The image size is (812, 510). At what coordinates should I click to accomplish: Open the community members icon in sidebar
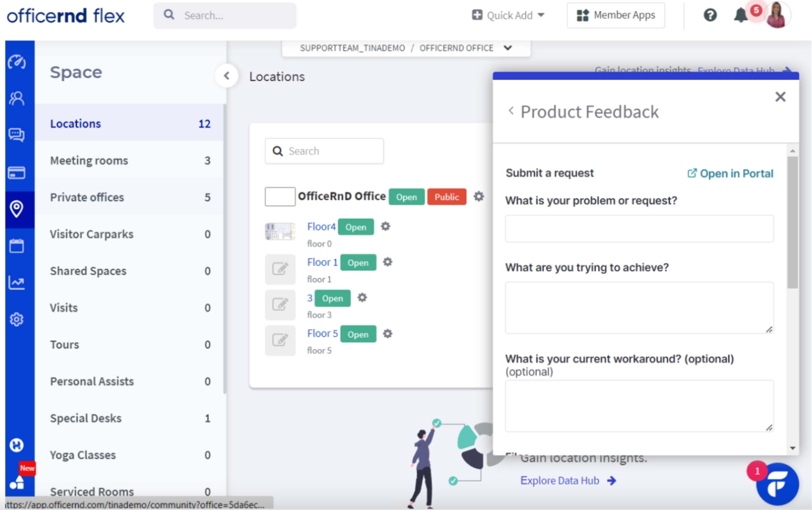click(17, 98)
